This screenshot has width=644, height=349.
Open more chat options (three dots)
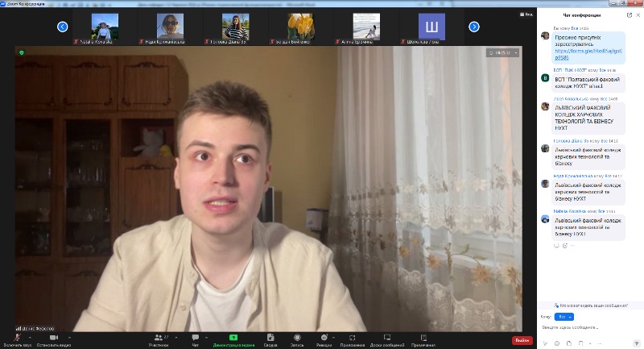[x=600, y=343]
